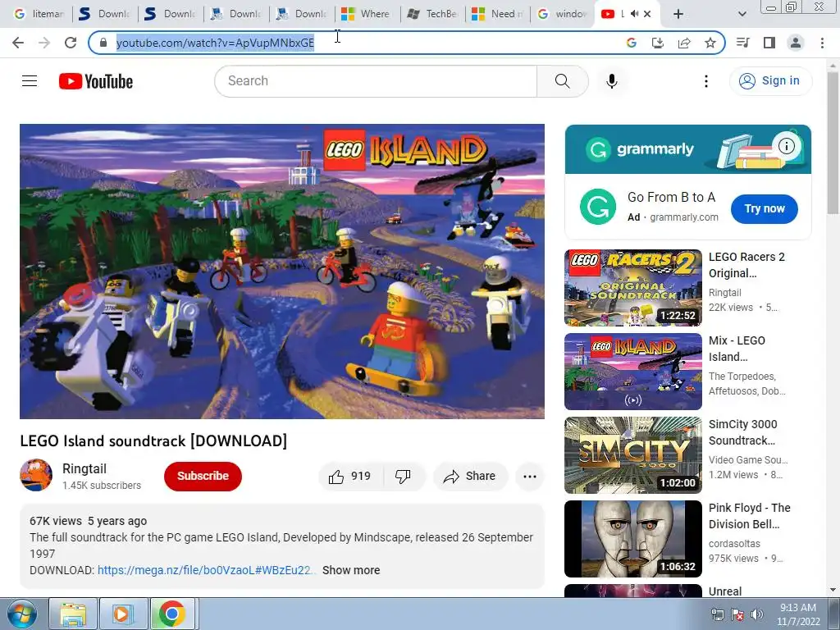The width and height of the screenshot is (840, 630).
Task: Click the install app icon in address bar
Action: pos(657,43)
